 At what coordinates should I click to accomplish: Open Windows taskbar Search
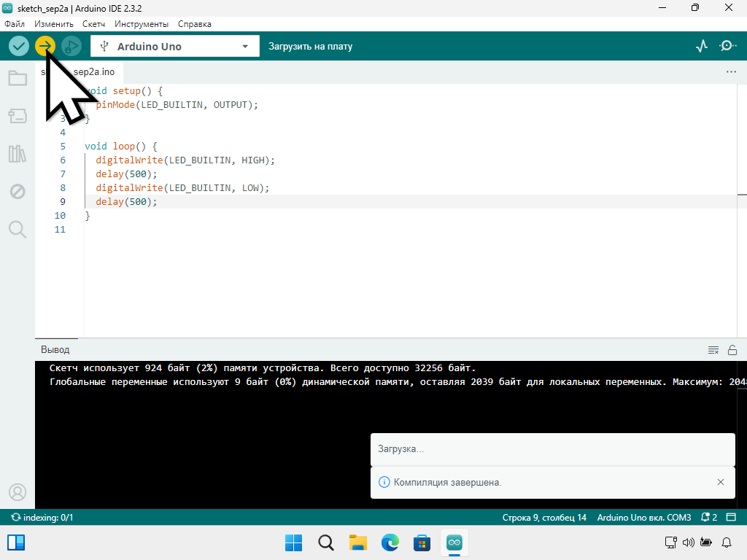[x=326, y=542]
